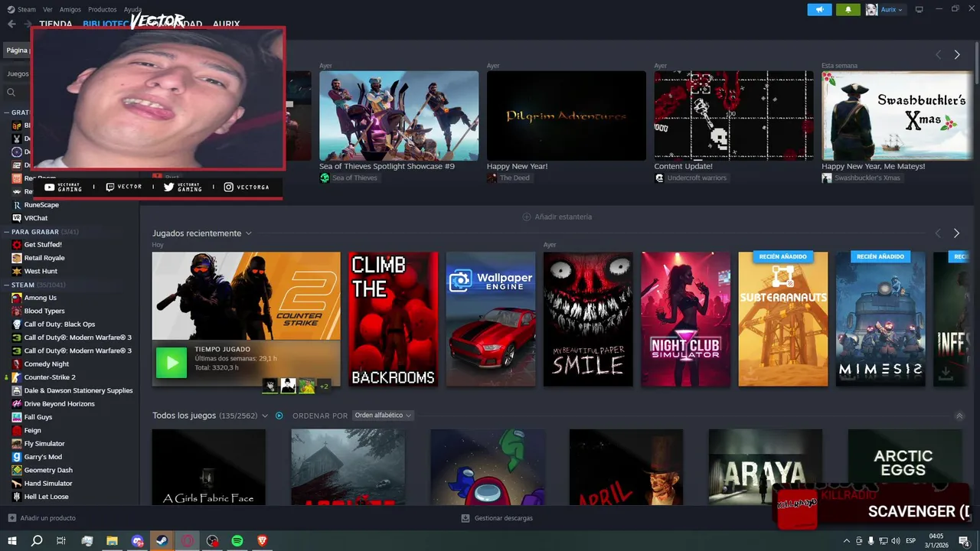The image size is (980, 551).
Task: Collapse PARA GRABAR collection
Action: pos(6,231)
